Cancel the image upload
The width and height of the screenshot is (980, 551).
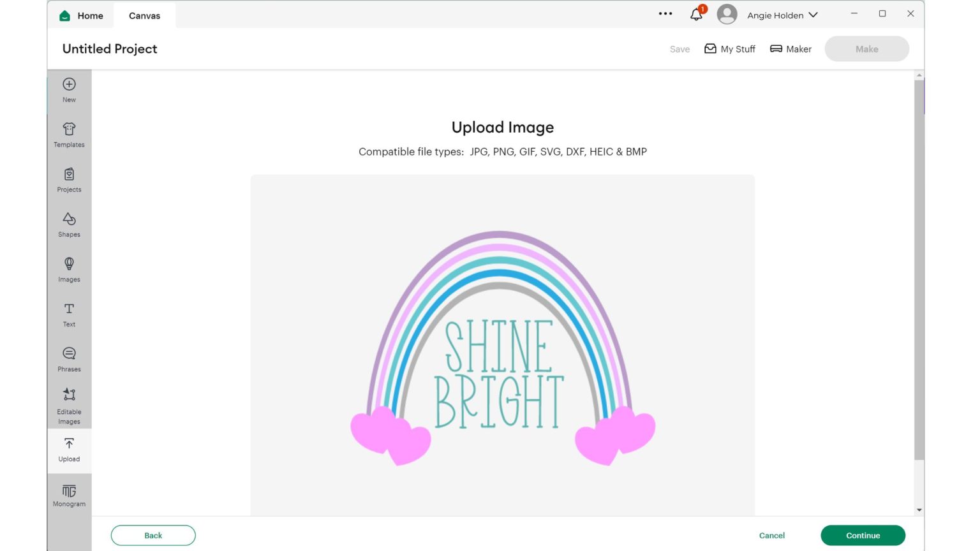pos(771,536)
